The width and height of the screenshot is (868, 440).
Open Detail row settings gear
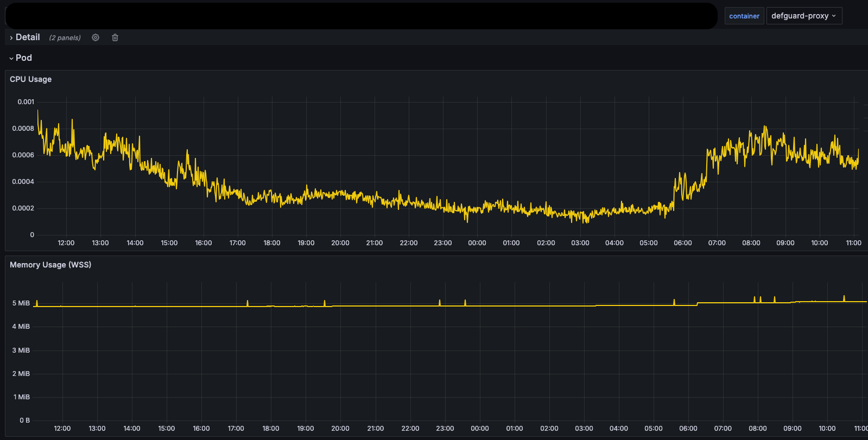[x=96, y=37]
